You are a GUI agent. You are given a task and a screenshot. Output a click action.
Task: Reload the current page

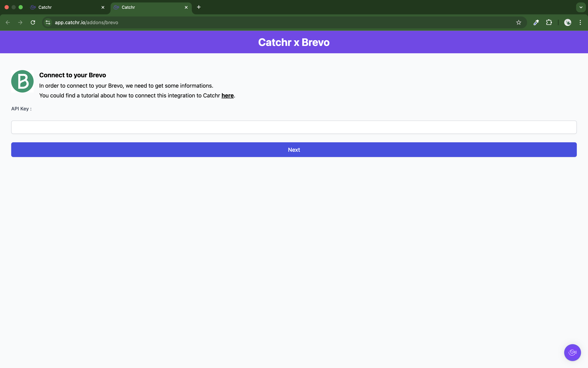click(33, 22)
